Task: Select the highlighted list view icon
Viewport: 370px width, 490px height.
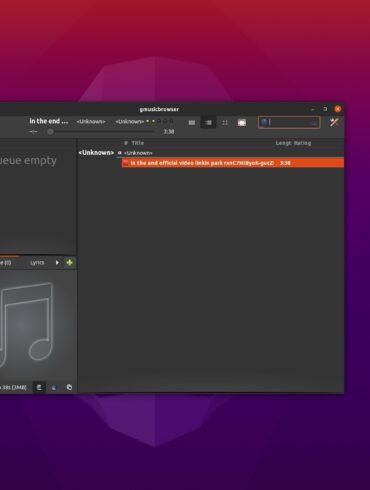Action: click(x=208, y=123)
